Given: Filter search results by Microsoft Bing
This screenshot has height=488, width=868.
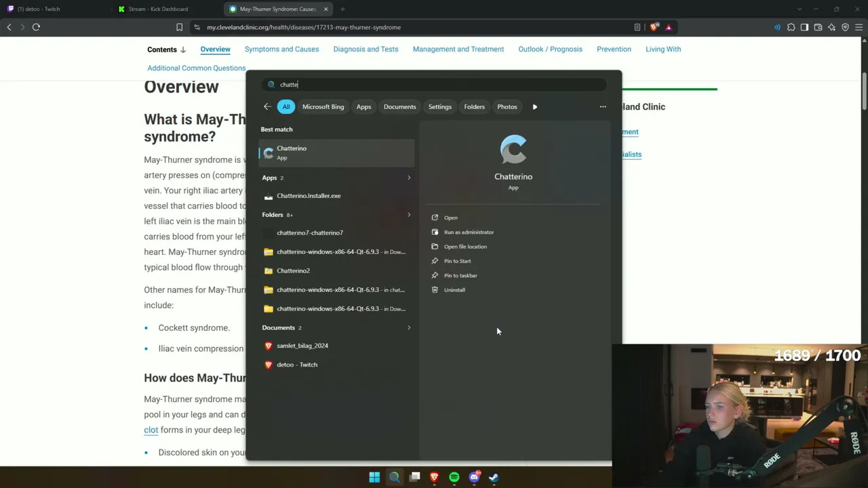Looking at the screenshot, I should coord(323,106).
